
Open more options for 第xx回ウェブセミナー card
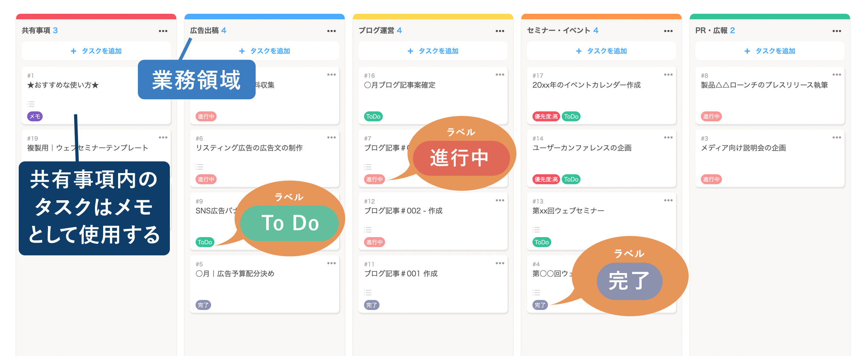(669, 201)
